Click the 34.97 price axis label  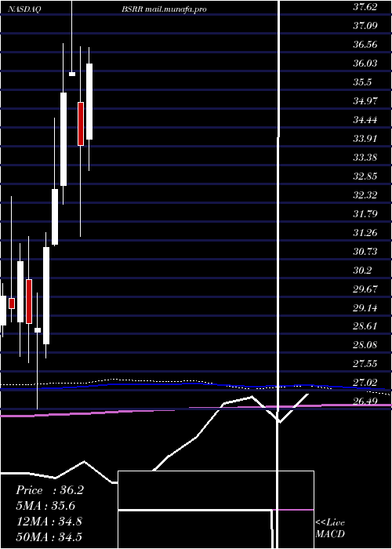[x=365, y=101]
